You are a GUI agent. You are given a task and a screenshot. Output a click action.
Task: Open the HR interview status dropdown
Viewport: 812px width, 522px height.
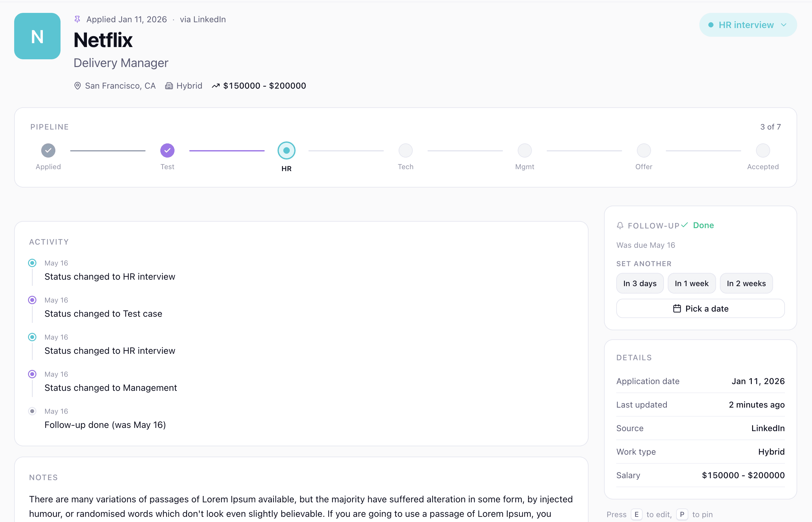747,25
